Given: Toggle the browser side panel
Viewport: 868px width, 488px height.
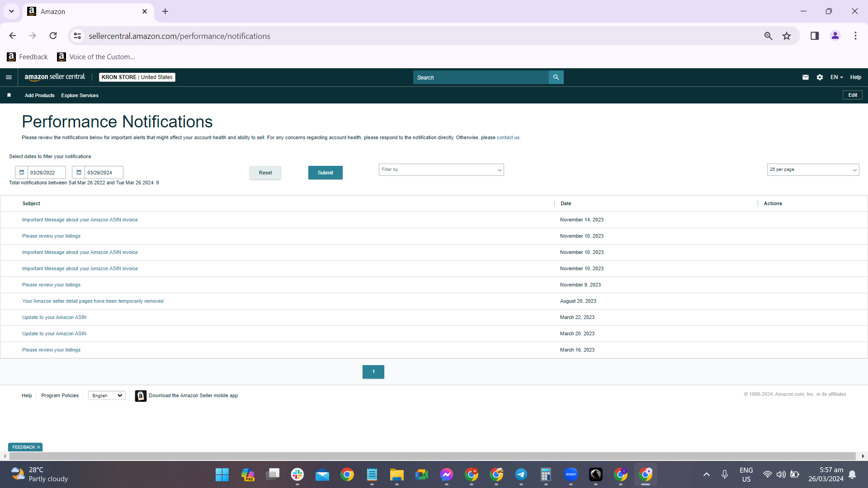Looking at the screenshot, I should 815,36.
